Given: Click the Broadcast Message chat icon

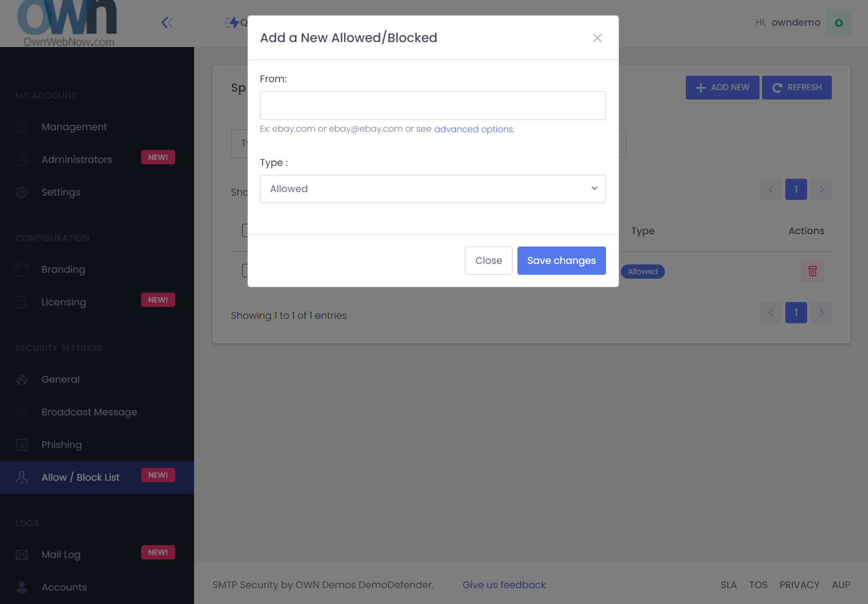Looking at the screenshot, I should 22,412.
